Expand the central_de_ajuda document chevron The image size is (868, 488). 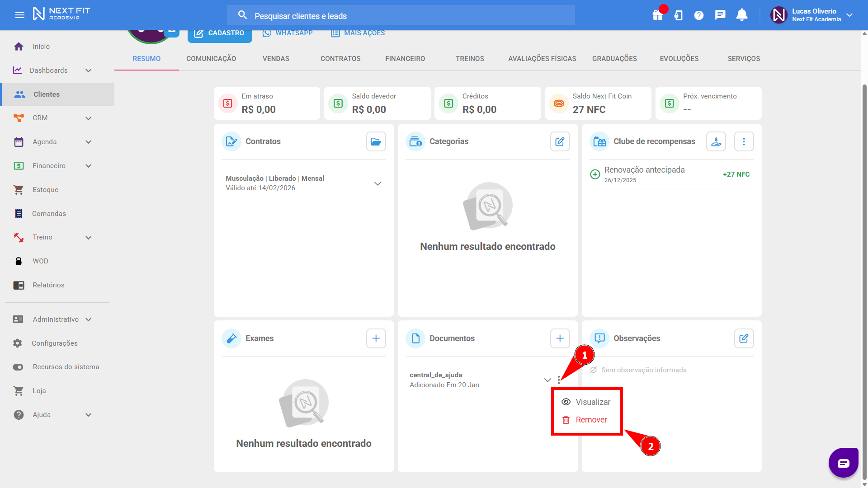547,380
